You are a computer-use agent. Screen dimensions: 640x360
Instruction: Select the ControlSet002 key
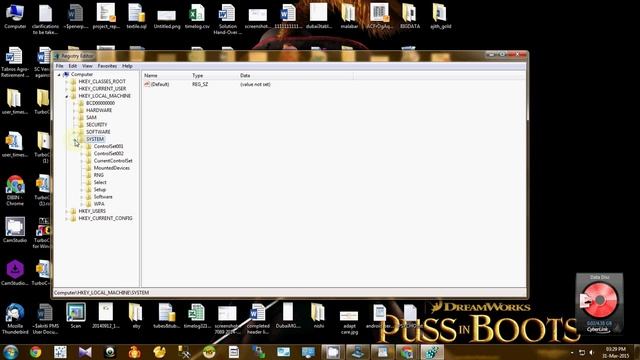109,153
